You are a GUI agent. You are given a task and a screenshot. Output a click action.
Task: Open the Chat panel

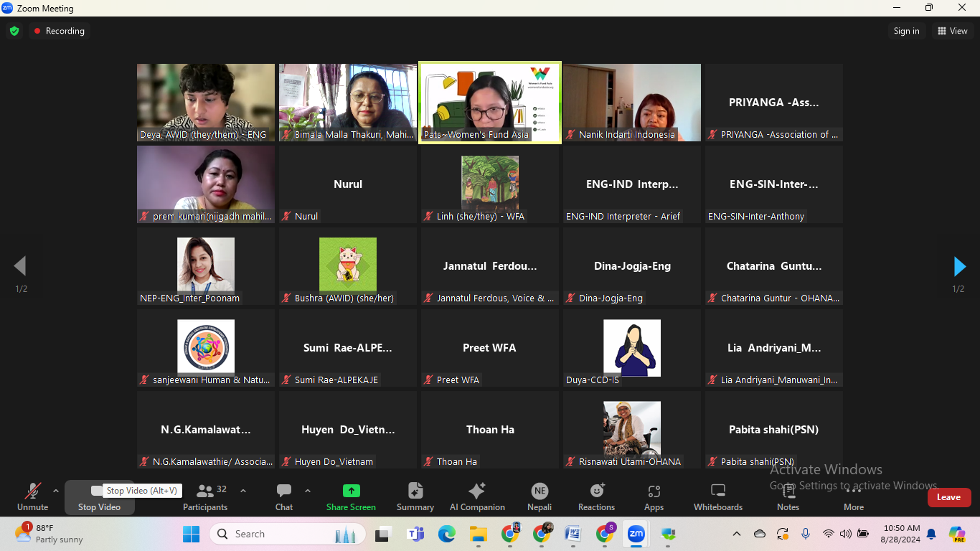point(284,496)
